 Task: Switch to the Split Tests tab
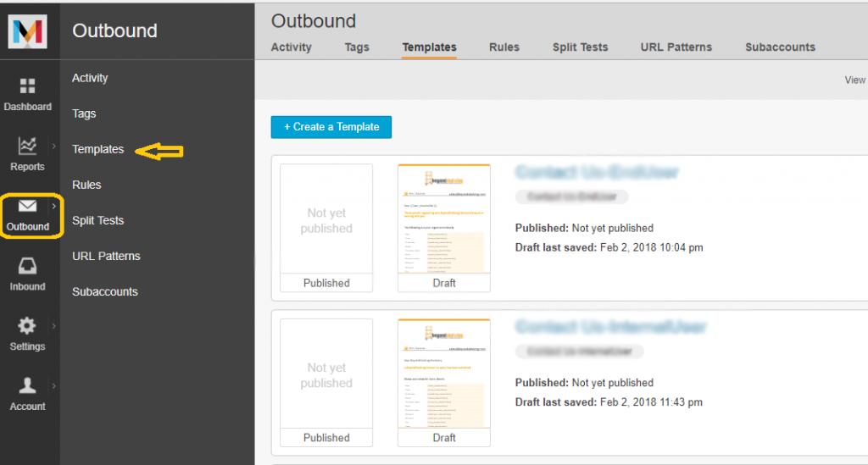(580, 47)
